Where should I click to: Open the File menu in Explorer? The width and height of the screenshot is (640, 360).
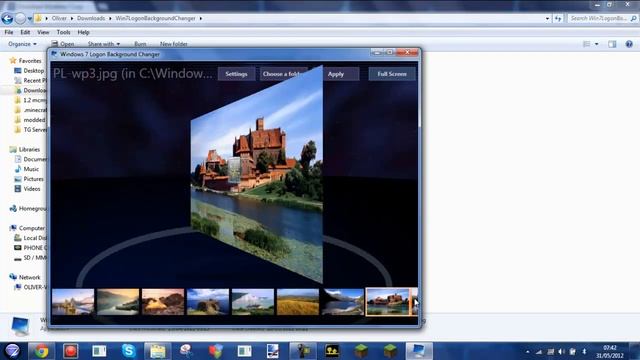(9, 32)
